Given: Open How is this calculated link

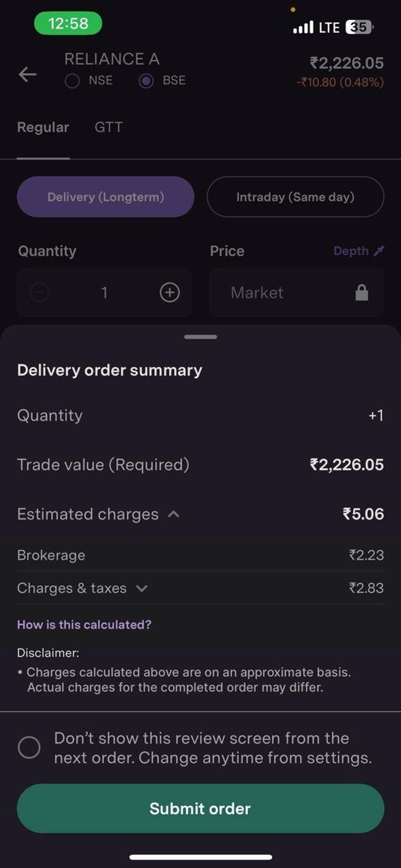Looking at the screenshot, I should tap(84, 624).
